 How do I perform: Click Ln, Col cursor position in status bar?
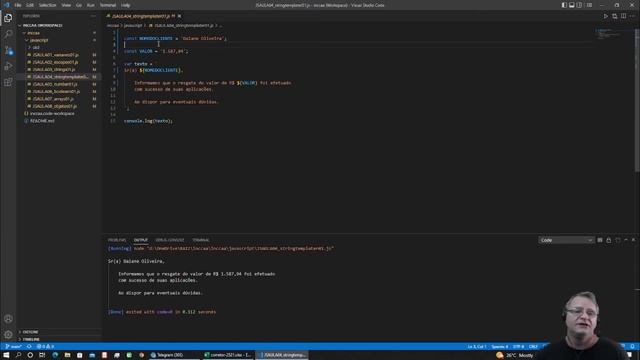tap(476, 347)
